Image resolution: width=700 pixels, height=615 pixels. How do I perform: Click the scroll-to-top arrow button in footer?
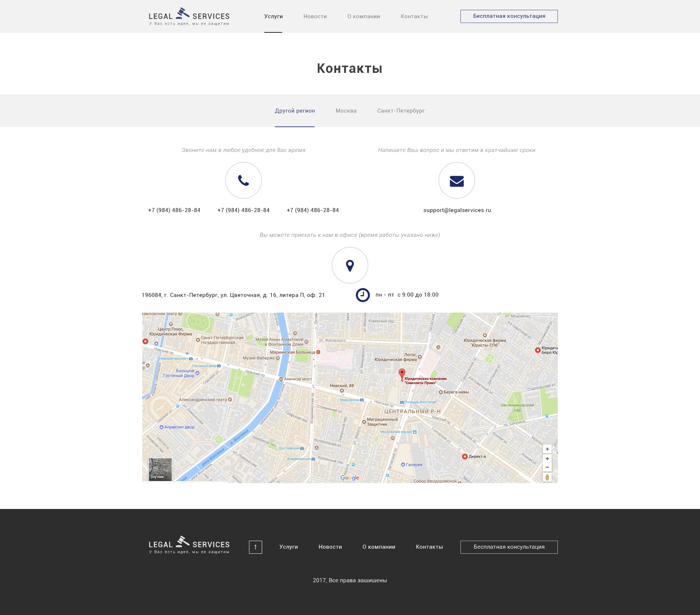pyautogui.click(x=256, y=547)
